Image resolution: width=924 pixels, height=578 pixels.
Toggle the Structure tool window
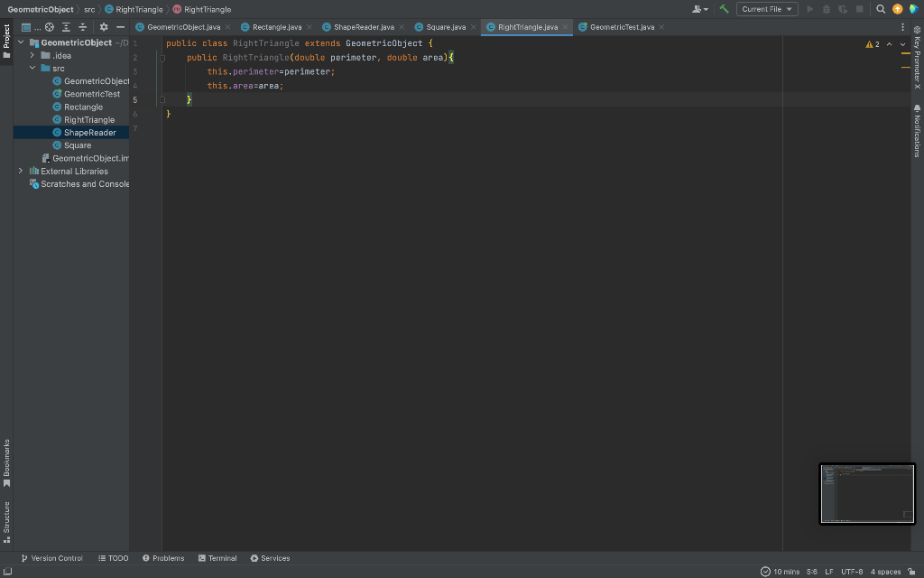[x=6, y=521]
